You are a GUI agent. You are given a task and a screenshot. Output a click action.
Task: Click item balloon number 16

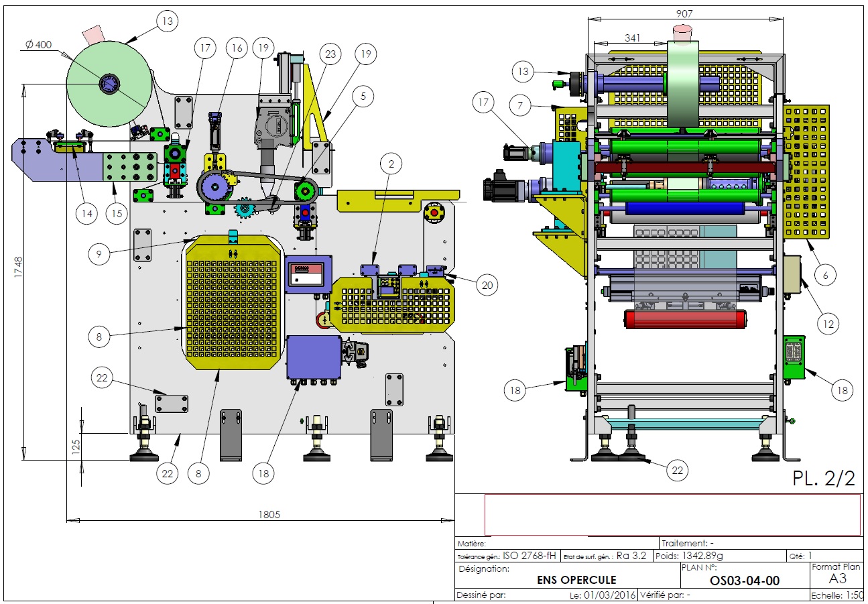point(235,48)
